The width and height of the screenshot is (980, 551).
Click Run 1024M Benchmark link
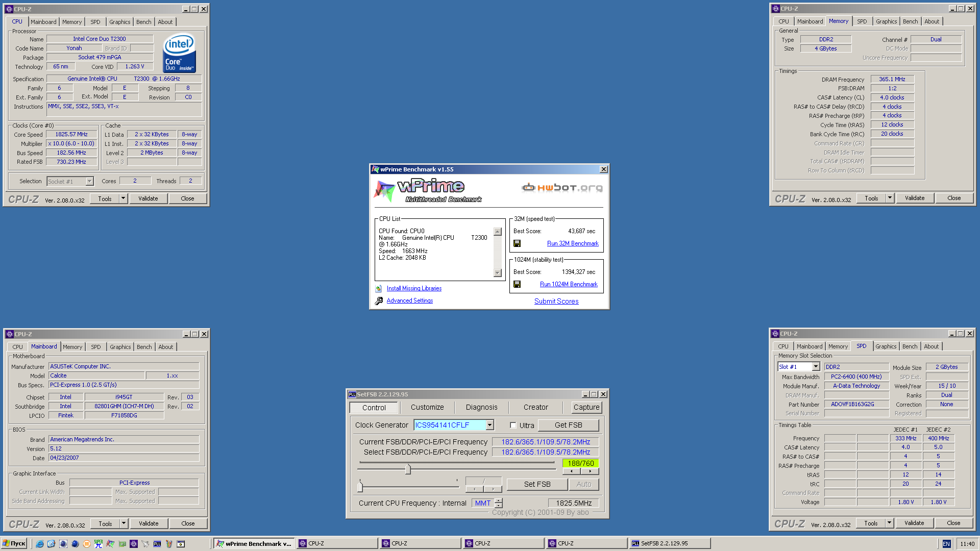(569, 284)
